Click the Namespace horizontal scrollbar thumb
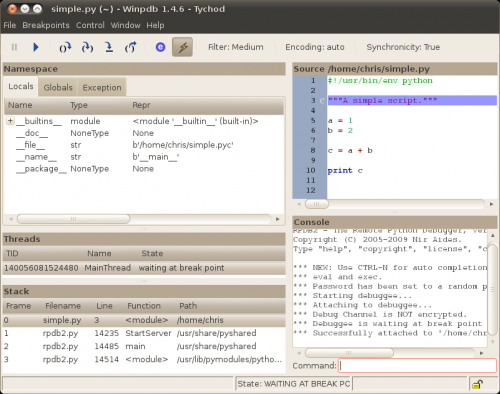The height and width of the screenshot is (394, 500). (73, 219)
